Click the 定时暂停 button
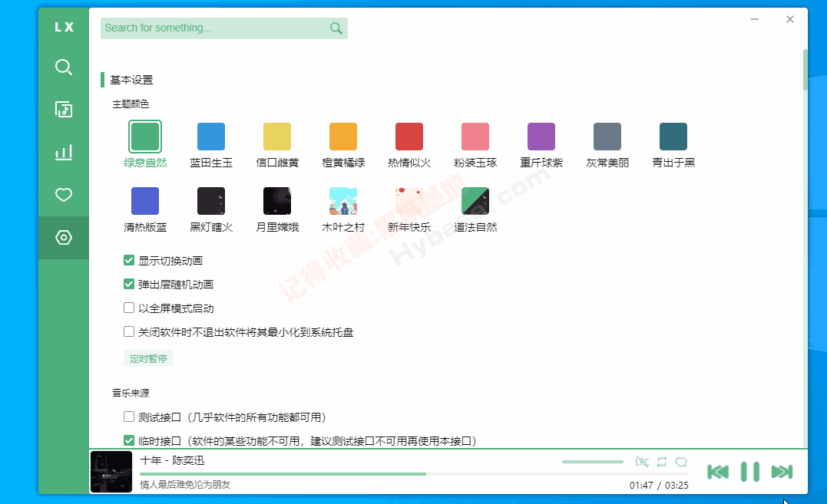 coord(148,359)
